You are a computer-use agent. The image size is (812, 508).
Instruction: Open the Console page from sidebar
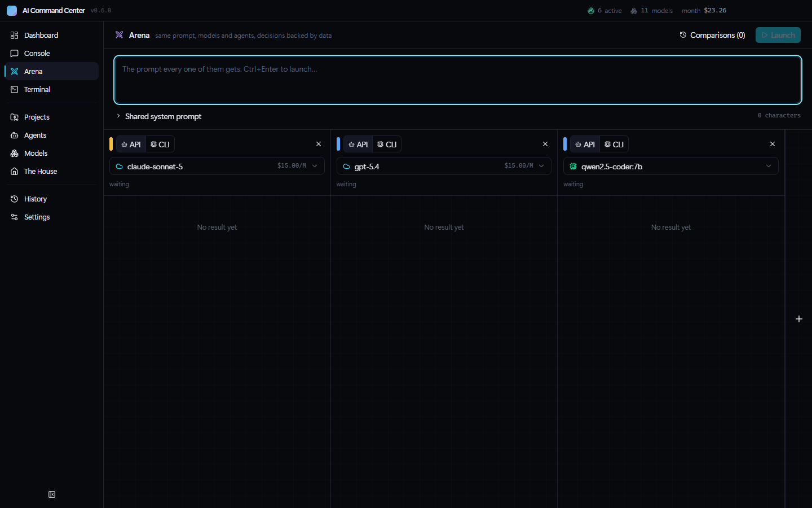52,53
